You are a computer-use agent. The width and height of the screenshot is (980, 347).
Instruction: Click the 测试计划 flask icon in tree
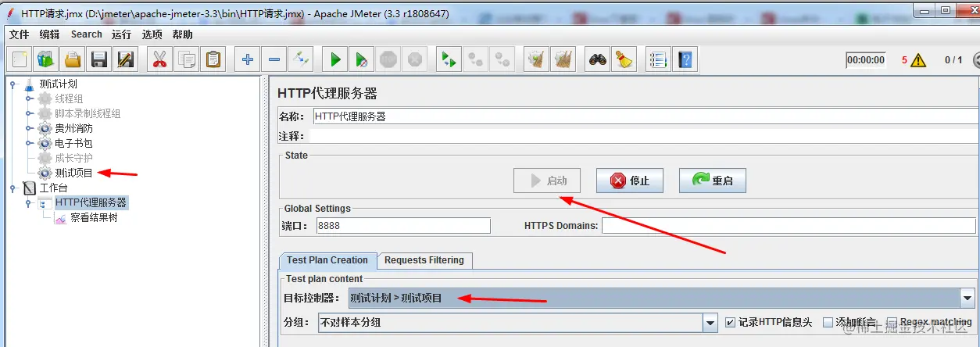30,84
